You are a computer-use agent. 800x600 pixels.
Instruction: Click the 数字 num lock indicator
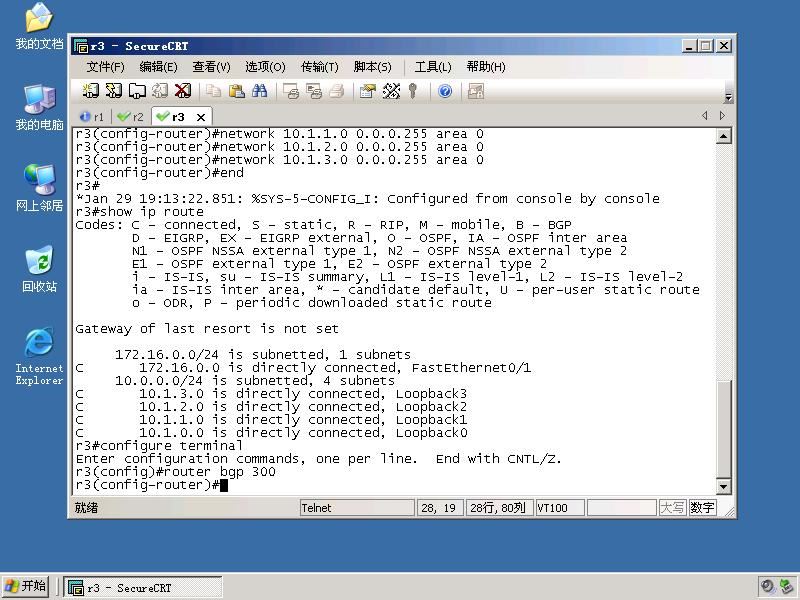coord(703,508)
